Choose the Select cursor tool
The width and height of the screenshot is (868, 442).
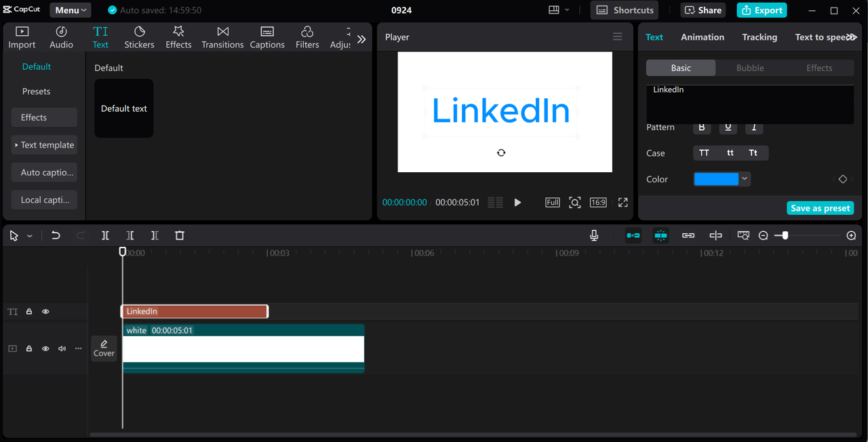coord(14,235)
